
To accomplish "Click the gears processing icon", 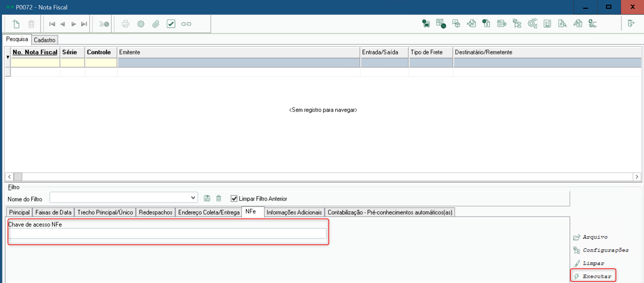I will click(x=532, y=23).
